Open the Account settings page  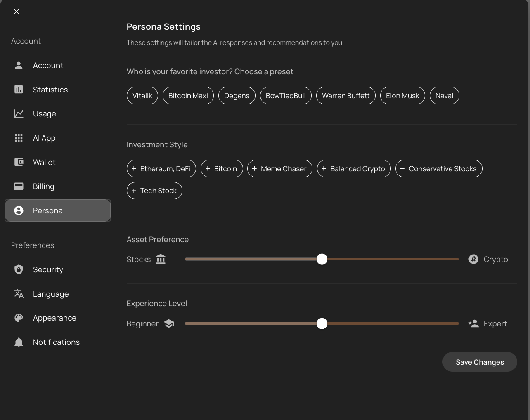point(48,66)
